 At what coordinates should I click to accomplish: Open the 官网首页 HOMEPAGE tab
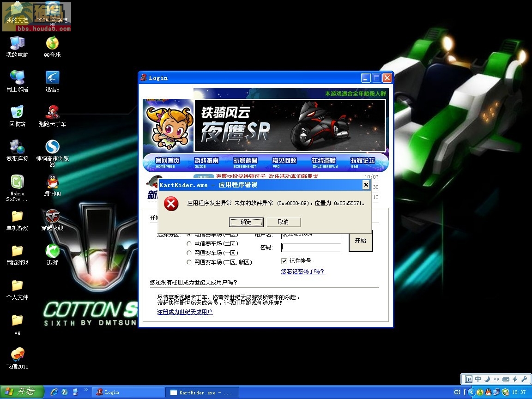click(x=167, y=162)
